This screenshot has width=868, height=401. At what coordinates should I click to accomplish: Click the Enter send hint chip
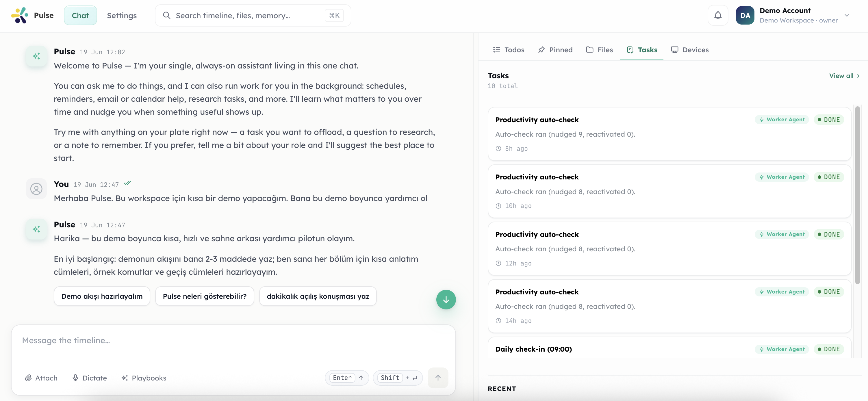pos(347,378)
